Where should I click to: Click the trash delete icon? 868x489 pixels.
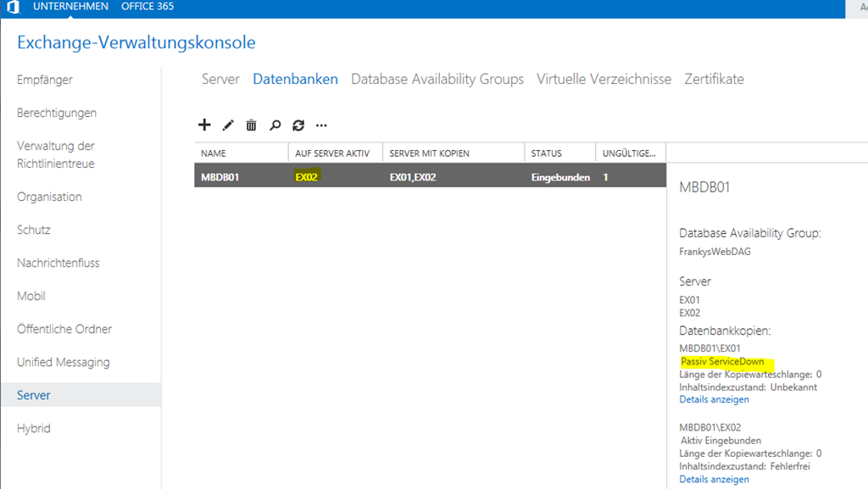coord(251,125)
